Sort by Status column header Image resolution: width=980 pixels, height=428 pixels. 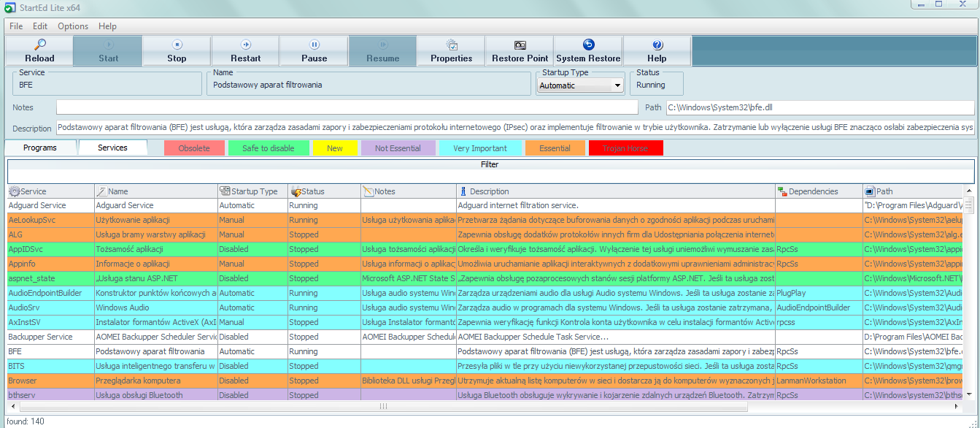pos(324,191)
